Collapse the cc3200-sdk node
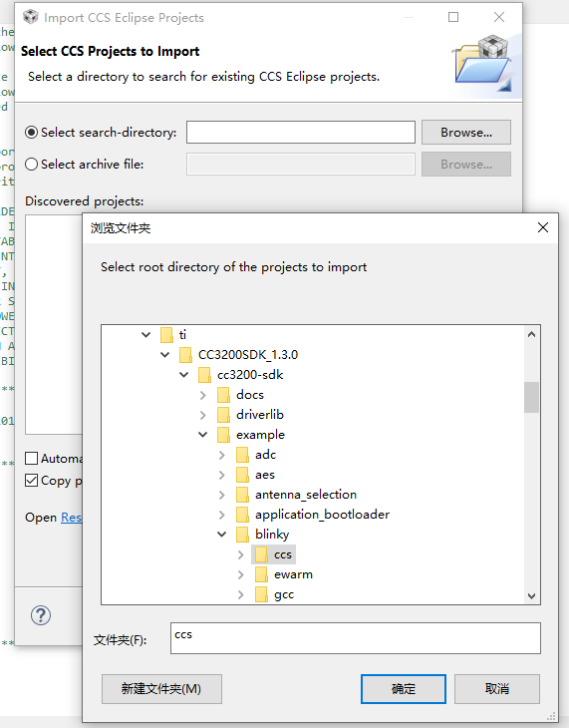 click(184, 375)
